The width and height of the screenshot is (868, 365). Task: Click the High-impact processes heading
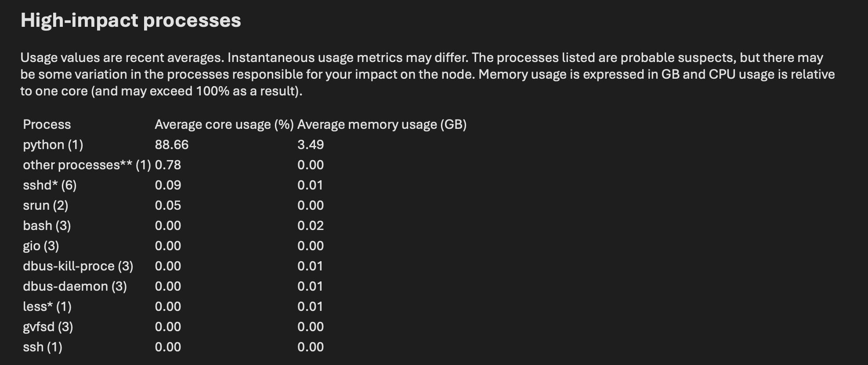pos(130,20)
